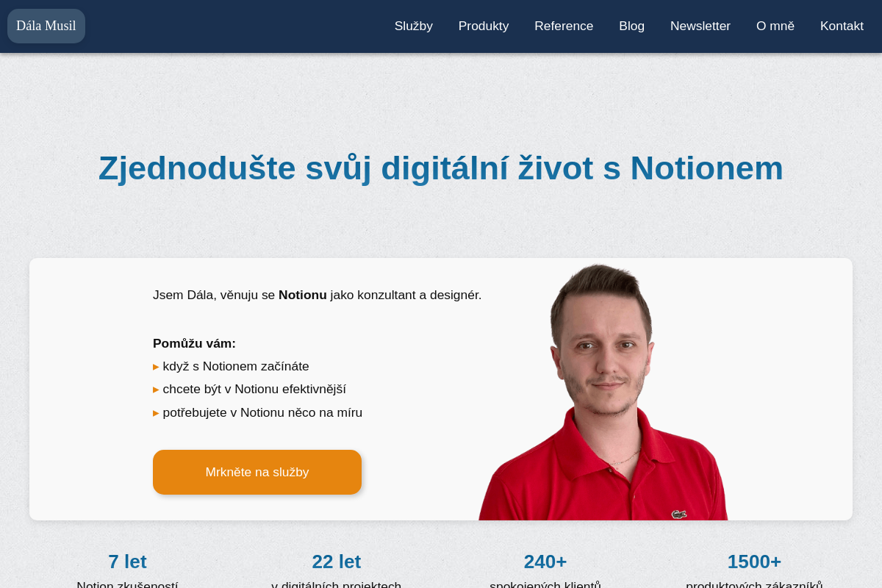Click the orange arrow before 'potřebujete v Notionu'

156,413
